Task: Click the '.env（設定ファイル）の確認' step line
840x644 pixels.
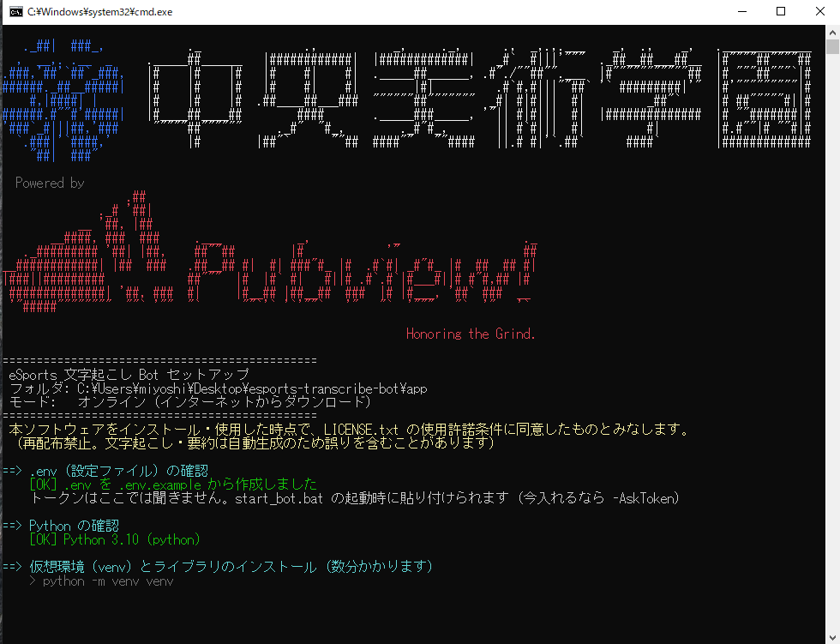Action: tap(105, 471)
